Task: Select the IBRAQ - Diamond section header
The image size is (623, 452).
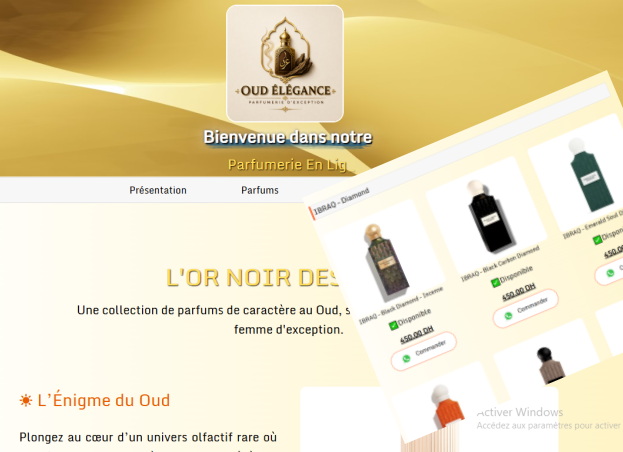Action: (342, 203)
